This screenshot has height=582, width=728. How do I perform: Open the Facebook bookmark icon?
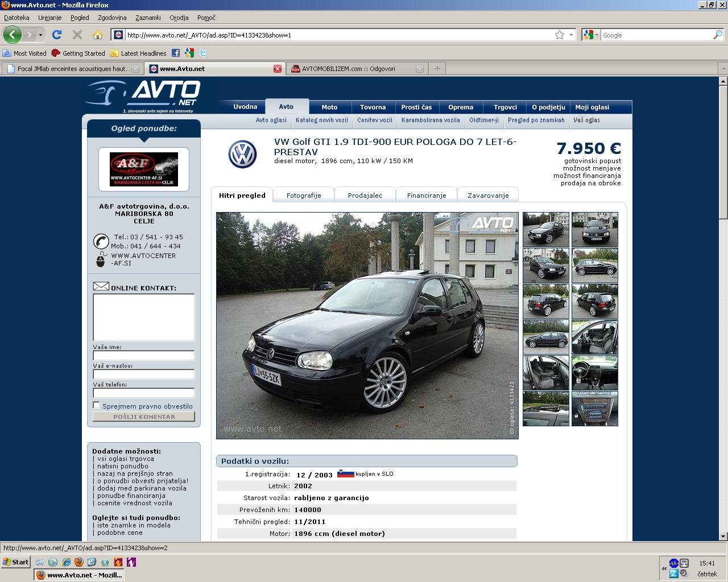176,53
